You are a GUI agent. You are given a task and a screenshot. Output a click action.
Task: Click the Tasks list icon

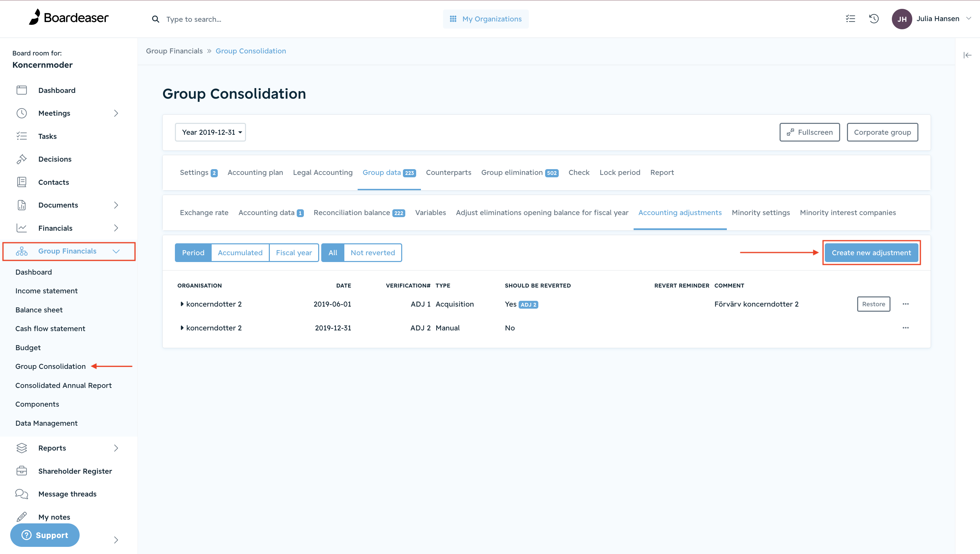(x=22, y=136)
